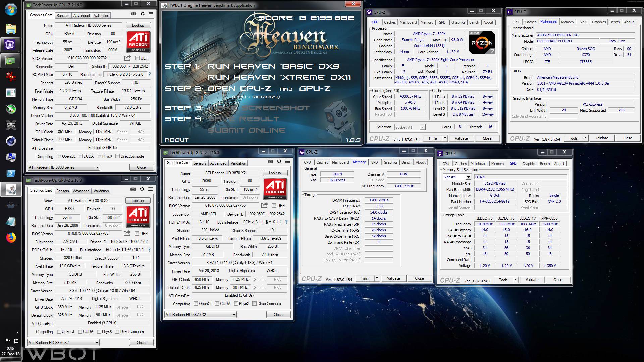Click Validate in CPU-Z Mainboard window

(x=601, y=138)
